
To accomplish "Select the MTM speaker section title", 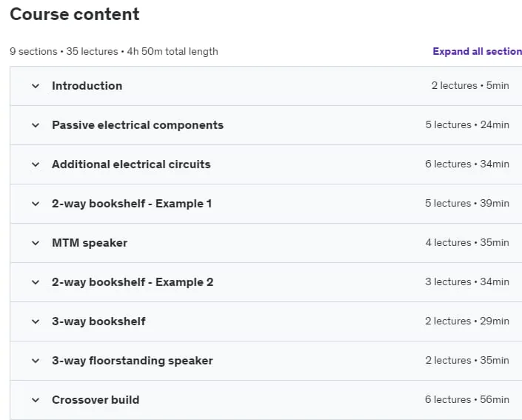I will tap(90, 243).
